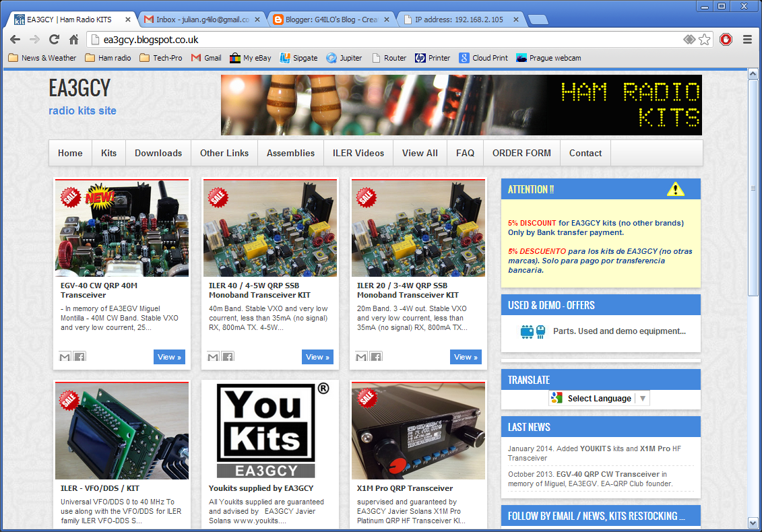The image size is (762, 532).
Task: Open the News & Weather bookmark folder
Action: pos(42,58)
